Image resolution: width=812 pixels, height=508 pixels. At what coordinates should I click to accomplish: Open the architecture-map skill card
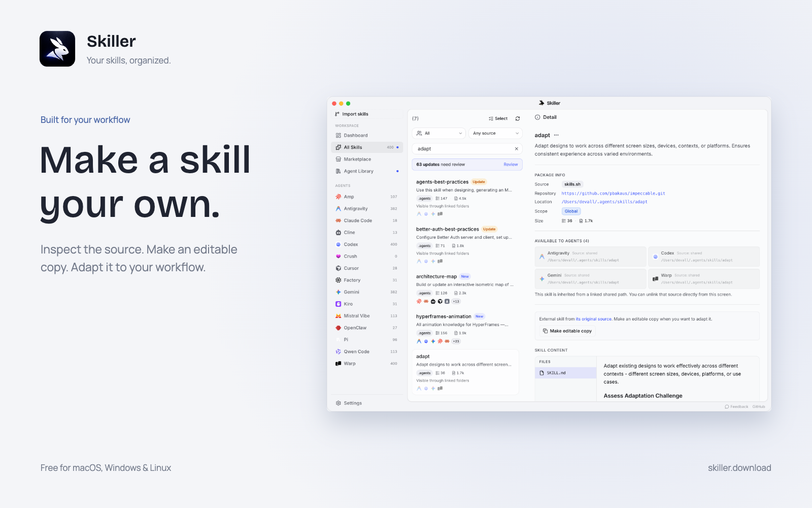point(465,289)
